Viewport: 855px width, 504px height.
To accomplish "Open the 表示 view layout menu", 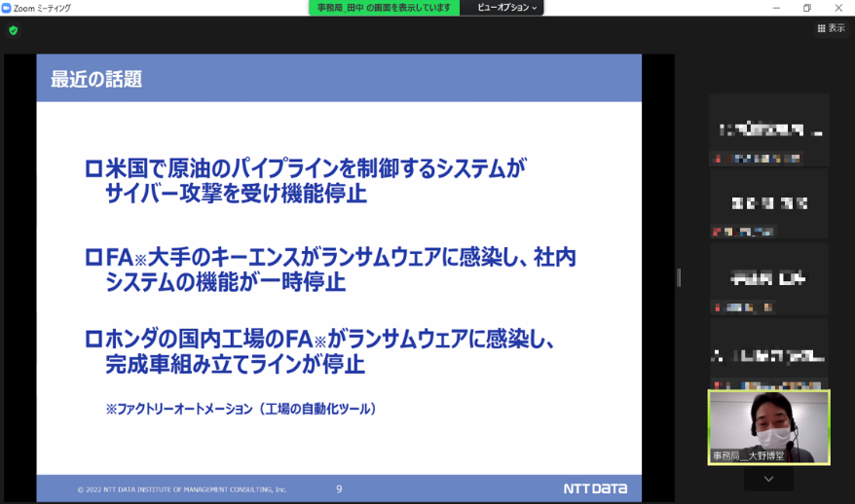I will pos(831,28).
